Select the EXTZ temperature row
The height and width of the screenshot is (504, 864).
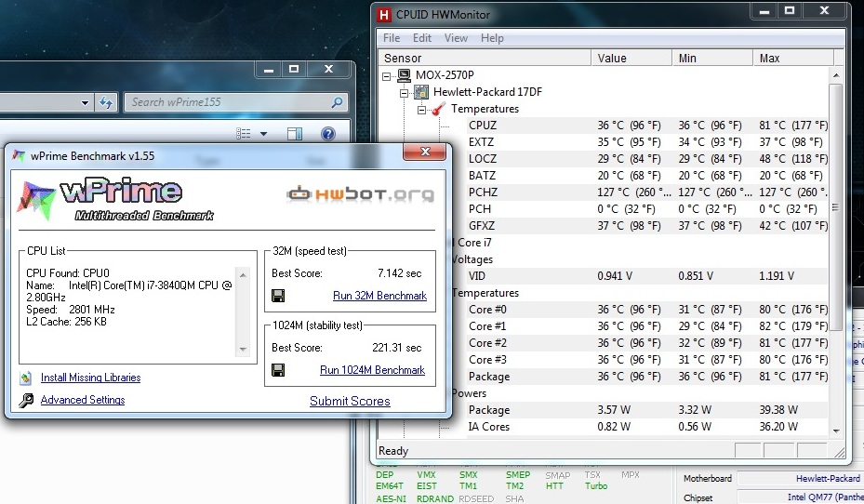647,142
